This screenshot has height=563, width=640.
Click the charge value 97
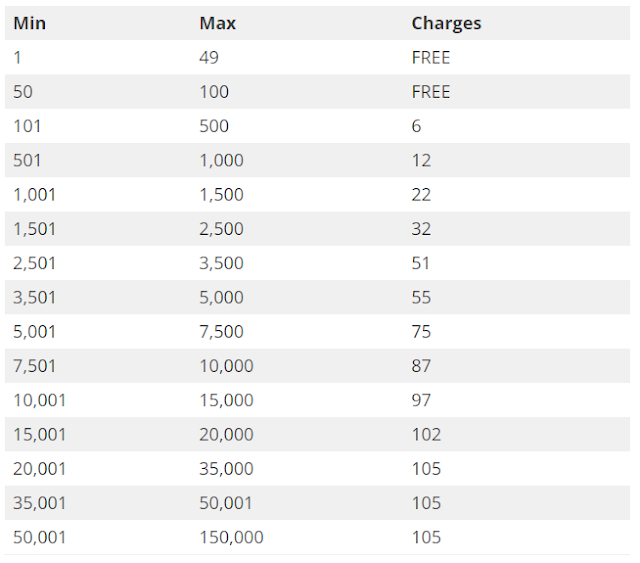[x=421, y=401]
